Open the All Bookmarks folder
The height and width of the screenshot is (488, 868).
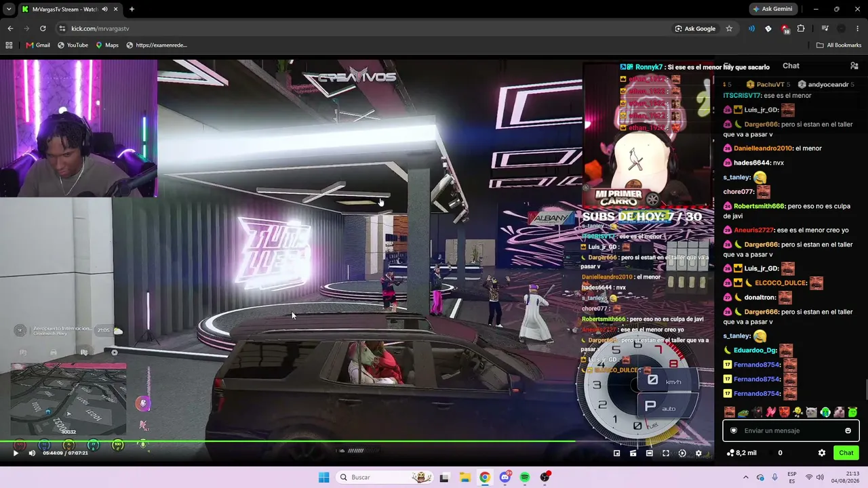(x=839, y=45)
